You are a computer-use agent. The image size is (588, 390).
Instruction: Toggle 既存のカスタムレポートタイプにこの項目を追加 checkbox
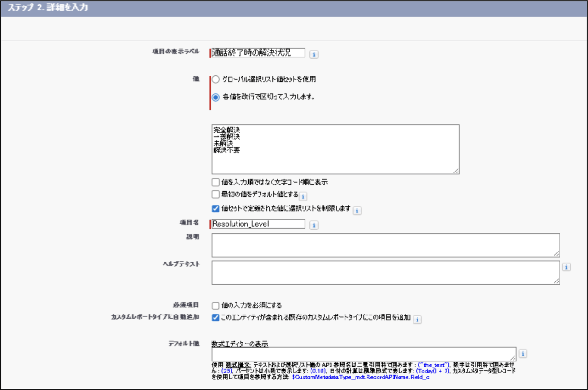click(x=215, y=317)
